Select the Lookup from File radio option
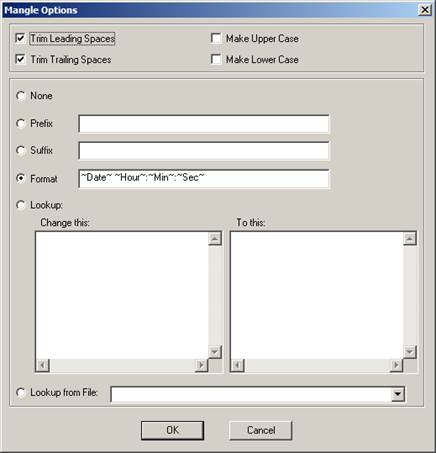The image size is (436, 453). click(x=21, y=393)
